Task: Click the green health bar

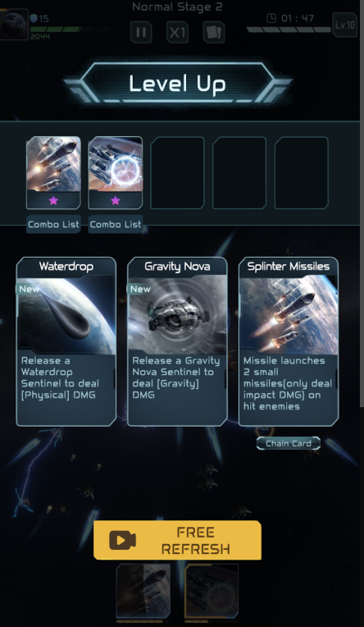Action: [x=71, y=30]
